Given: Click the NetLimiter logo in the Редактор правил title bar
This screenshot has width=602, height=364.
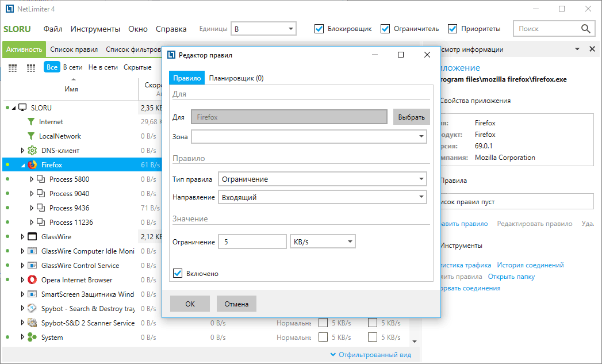Looking at the screenshot, I should [x=171, y=55].
